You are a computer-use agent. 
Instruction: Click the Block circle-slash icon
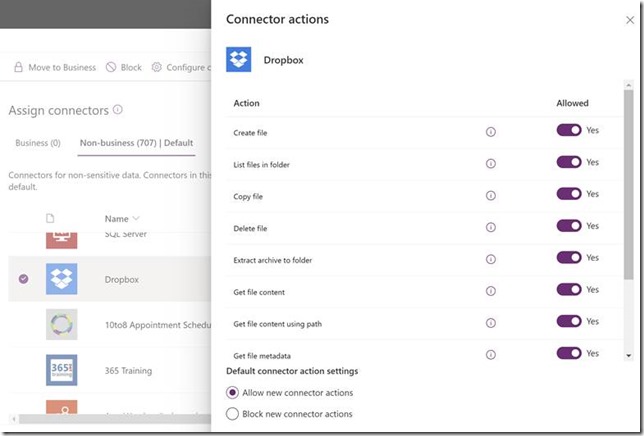111,67
